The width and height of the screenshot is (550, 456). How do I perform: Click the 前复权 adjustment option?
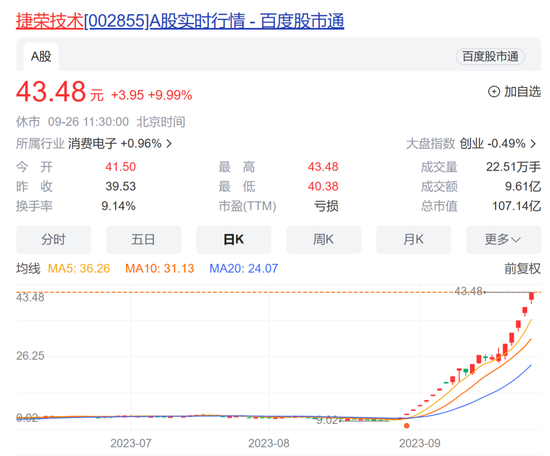[522, 269]
